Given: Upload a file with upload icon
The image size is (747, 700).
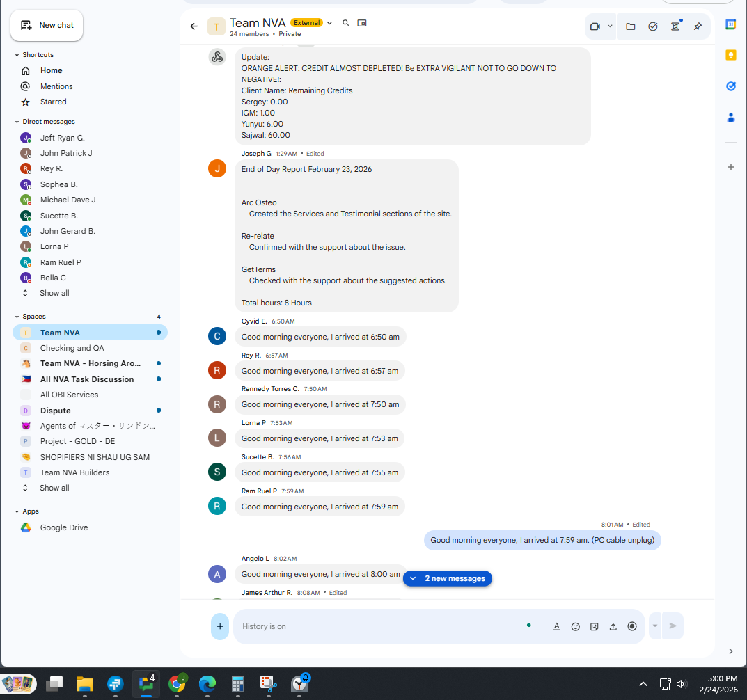Looking at the screenshot, I should pos(613,627).
